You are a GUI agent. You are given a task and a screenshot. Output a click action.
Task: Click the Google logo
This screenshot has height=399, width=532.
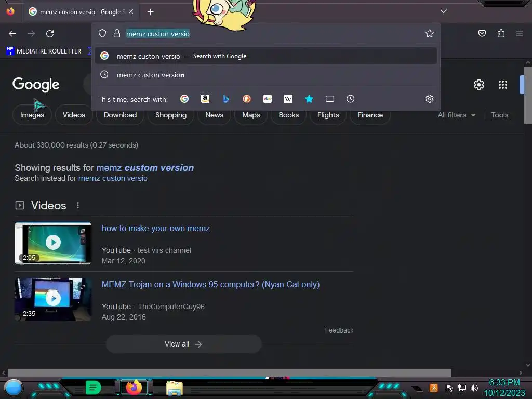point(36,85)
